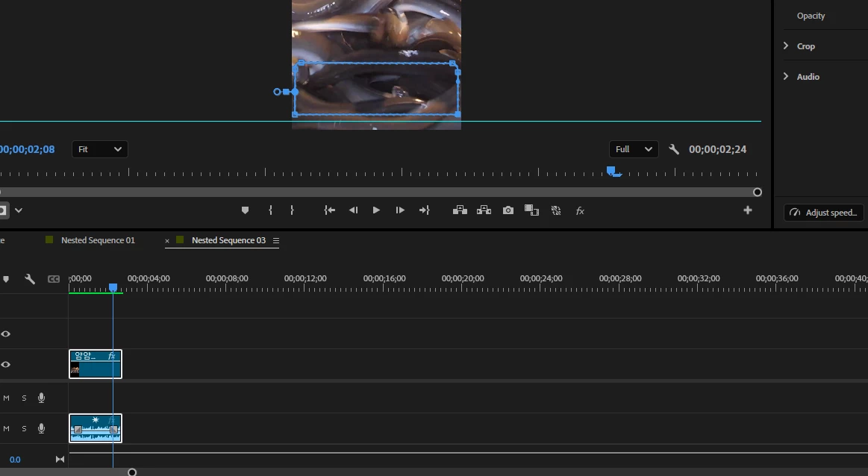Toggle global FX mute button
Image resolution: width=868 pixels, height=476 pixels.
(x=580, y=211)
